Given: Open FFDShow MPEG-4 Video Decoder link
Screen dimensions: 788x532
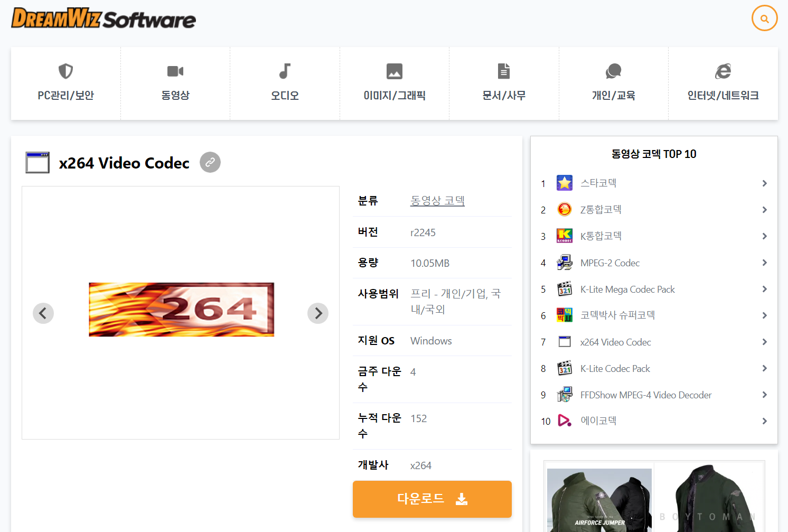Looking at the screenshot, I should (646, 395).
